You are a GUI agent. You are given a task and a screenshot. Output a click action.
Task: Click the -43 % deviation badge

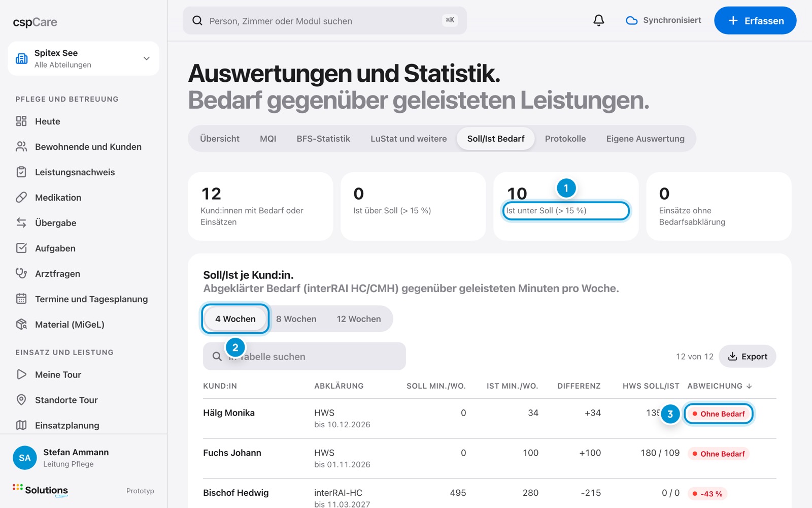pyautogui.click(x=707, y=494)
